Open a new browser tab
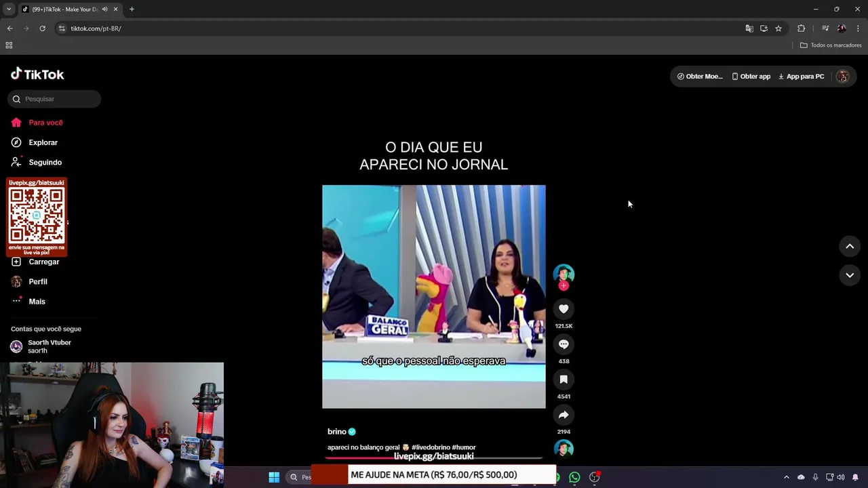The height and width of the screenshot is (488, 868). pyautogui.click(x=132, y=9)
